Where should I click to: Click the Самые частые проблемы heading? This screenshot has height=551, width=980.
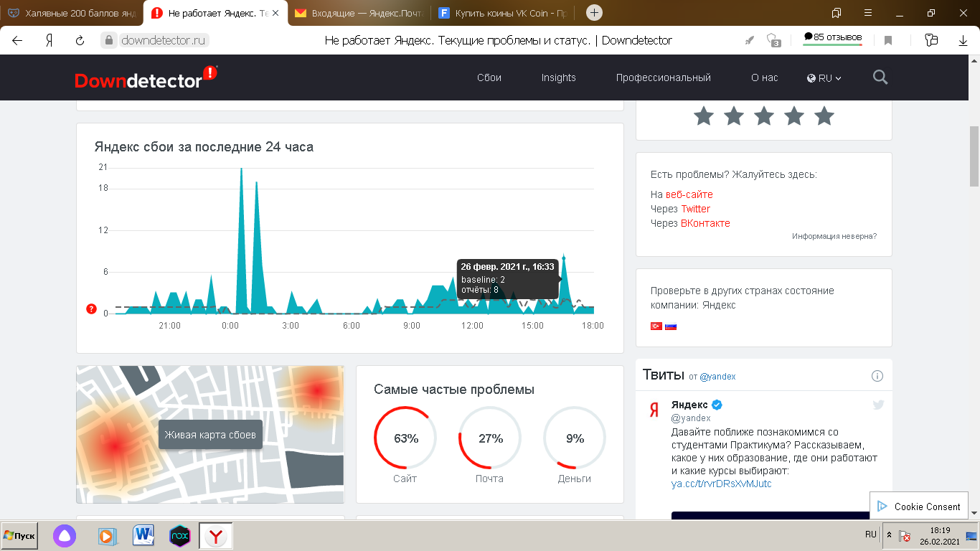pos(454,390)
